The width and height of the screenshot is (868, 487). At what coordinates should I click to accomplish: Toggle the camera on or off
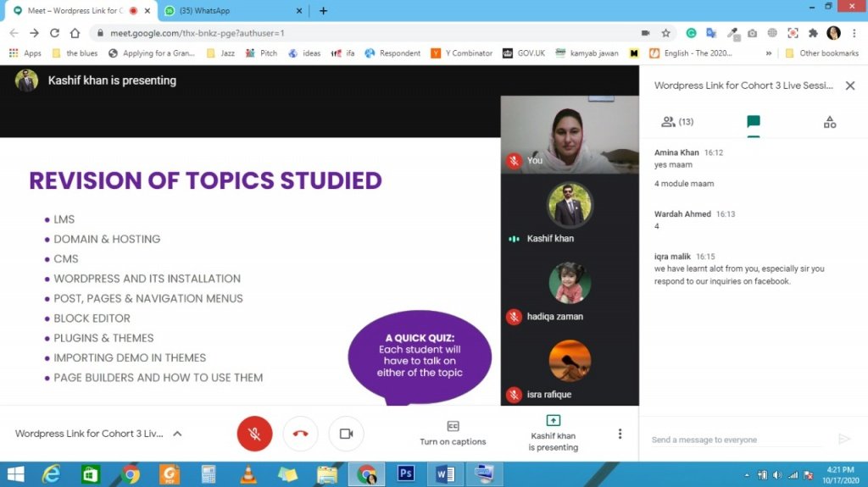(x=347, y=434)
